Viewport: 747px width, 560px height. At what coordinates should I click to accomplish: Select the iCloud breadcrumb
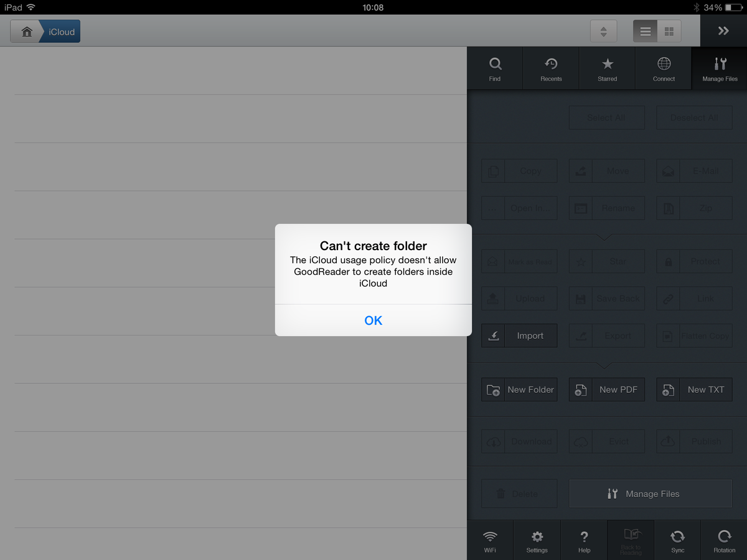62,32
